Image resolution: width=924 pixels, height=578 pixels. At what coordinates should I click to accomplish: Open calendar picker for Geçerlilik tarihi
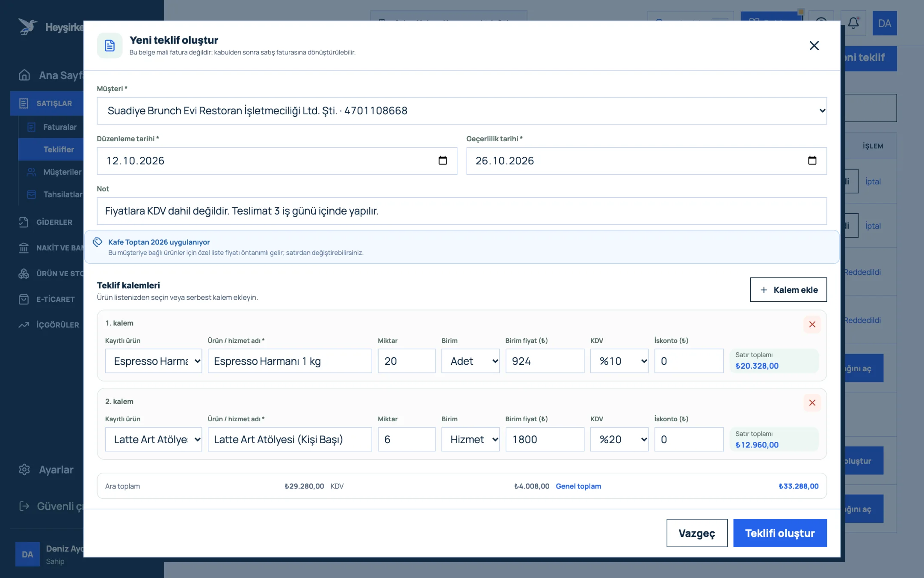point(812,161)
